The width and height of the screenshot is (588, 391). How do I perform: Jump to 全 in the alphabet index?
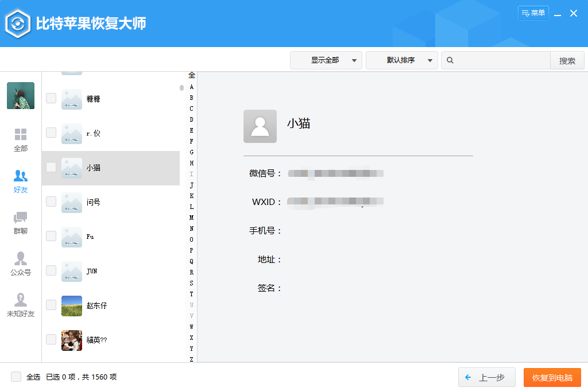[x=192, y=75]
